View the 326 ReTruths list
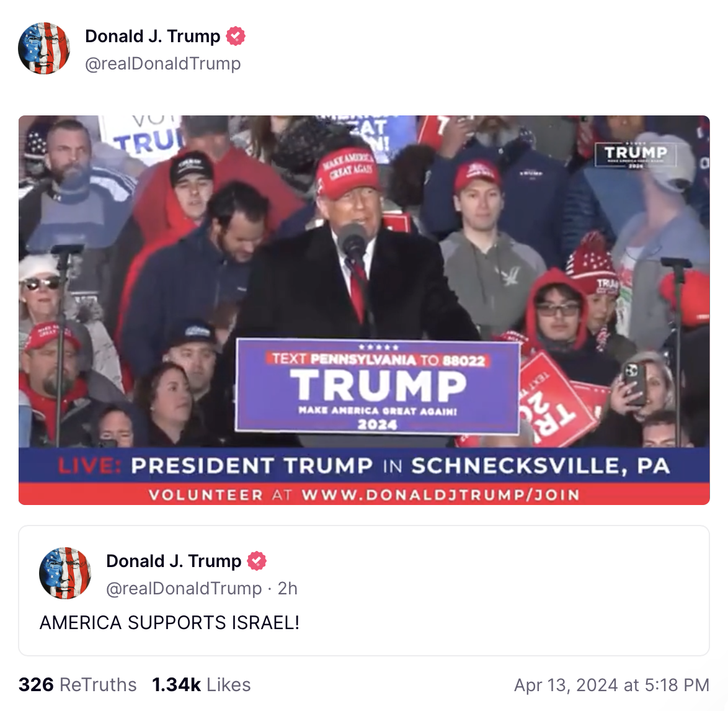This screenshot has width=728, height=711. click(78, 684)
